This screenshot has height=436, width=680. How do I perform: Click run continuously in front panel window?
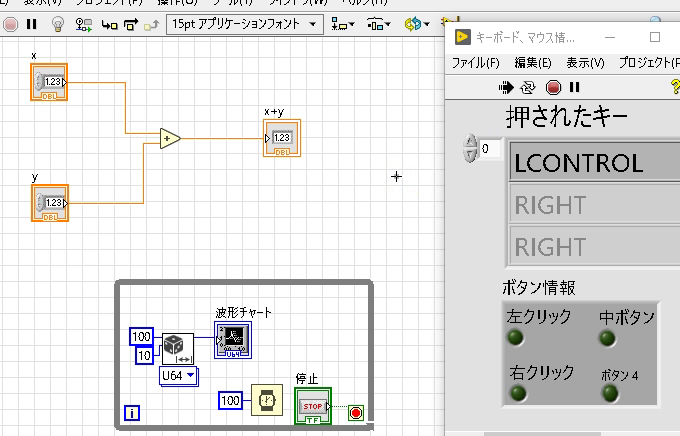click(x=528, y=88)
